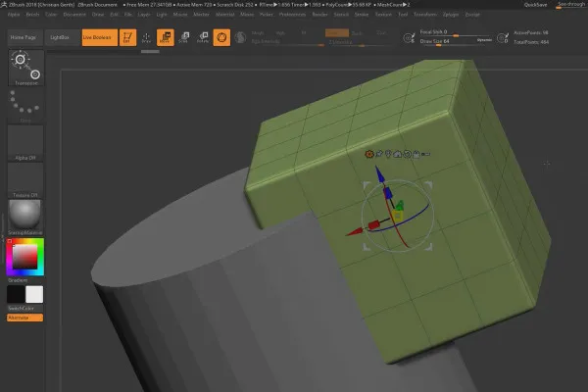The image size is (588, 392).
Task: Toggle the Alternate button below SwitchColor
Action: click(24, 318)
